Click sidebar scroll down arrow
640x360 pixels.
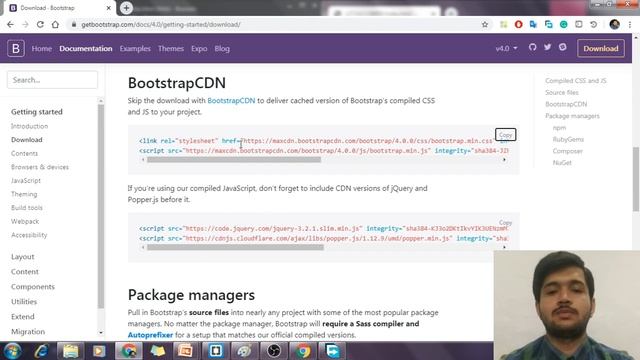pyautogui.click(x=101, y=333)
